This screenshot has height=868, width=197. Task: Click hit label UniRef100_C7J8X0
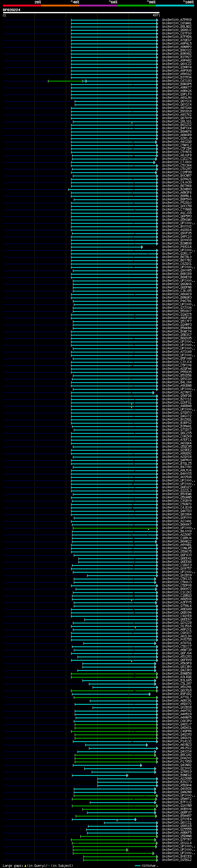[x=177, y=162]
